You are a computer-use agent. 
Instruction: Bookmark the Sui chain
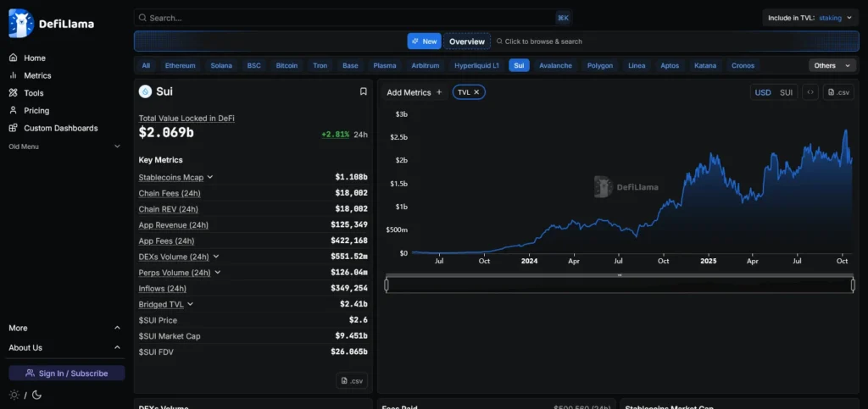pos(363,91)
